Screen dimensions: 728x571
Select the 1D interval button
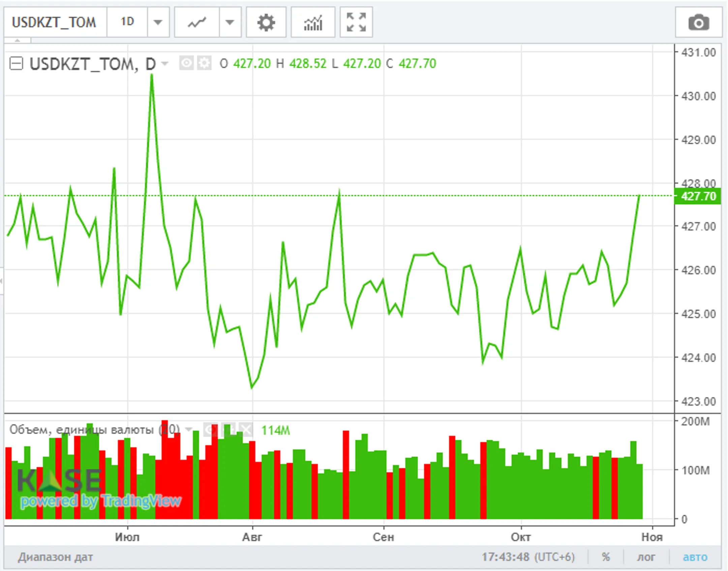point(127,22)
